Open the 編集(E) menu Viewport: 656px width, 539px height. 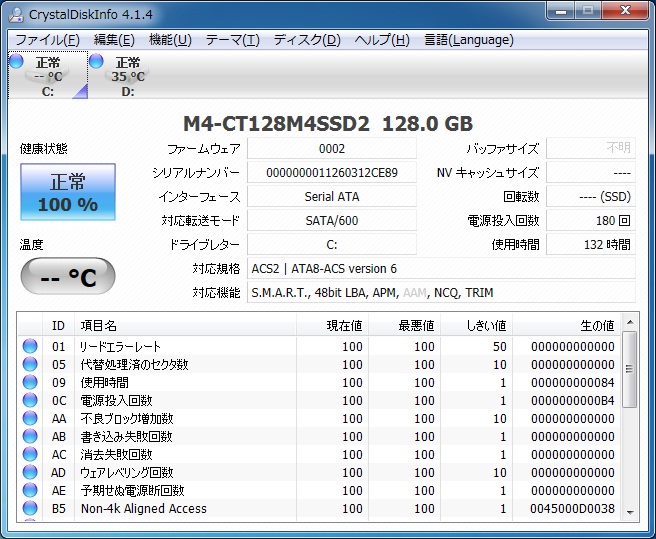[x=114, y=40]
